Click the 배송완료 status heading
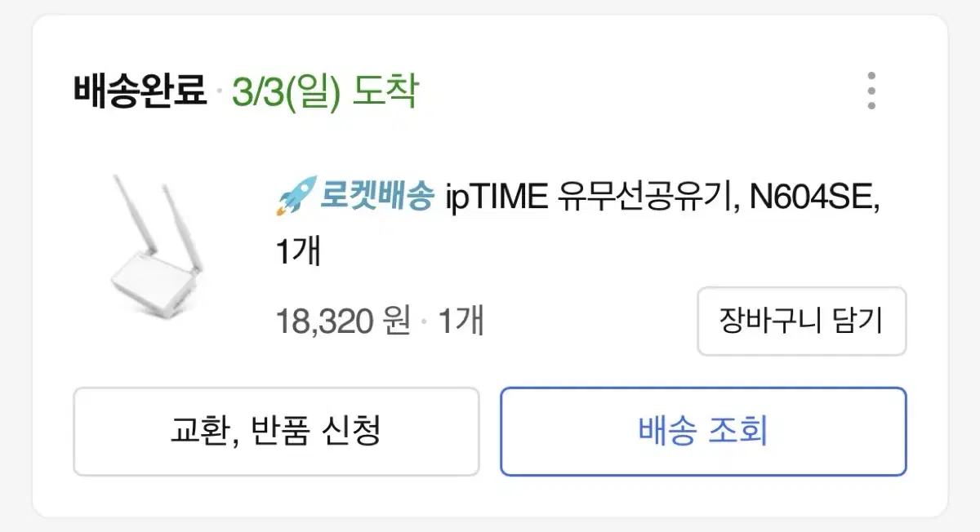Image resolution: width=980 pixels, height=532 pixels. click(140, 91)
